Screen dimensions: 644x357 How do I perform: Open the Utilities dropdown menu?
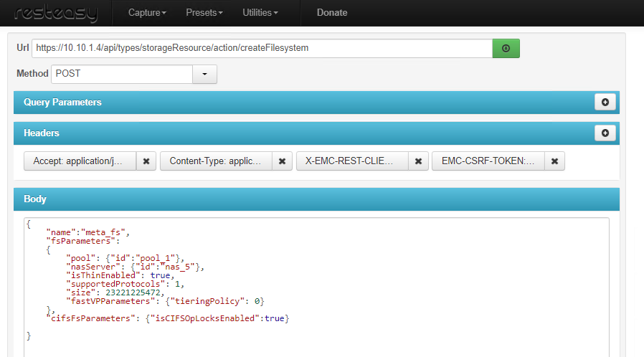260,13
